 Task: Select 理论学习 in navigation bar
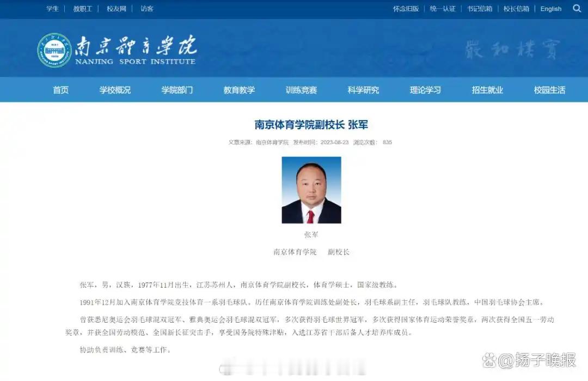[x=425, y=90]
